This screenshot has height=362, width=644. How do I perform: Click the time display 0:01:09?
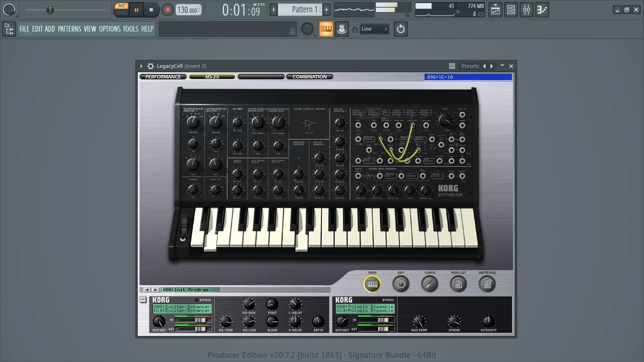point(235,10)
